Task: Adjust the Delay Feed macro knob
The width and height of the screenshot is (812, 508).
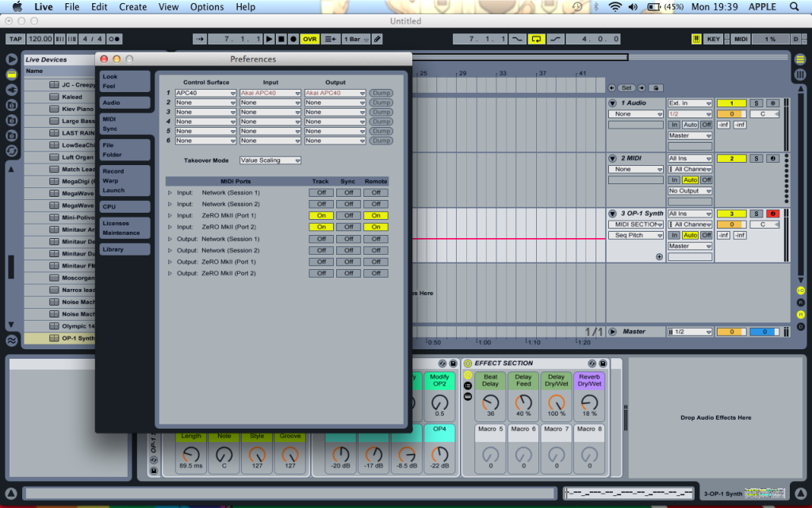Action: click(523, 402)
